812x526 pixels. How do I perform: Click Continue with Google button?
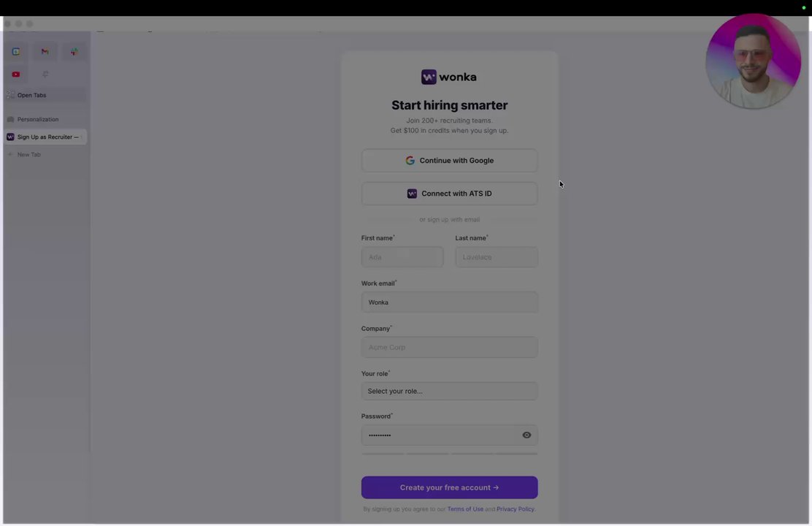(x=449, y=161)
